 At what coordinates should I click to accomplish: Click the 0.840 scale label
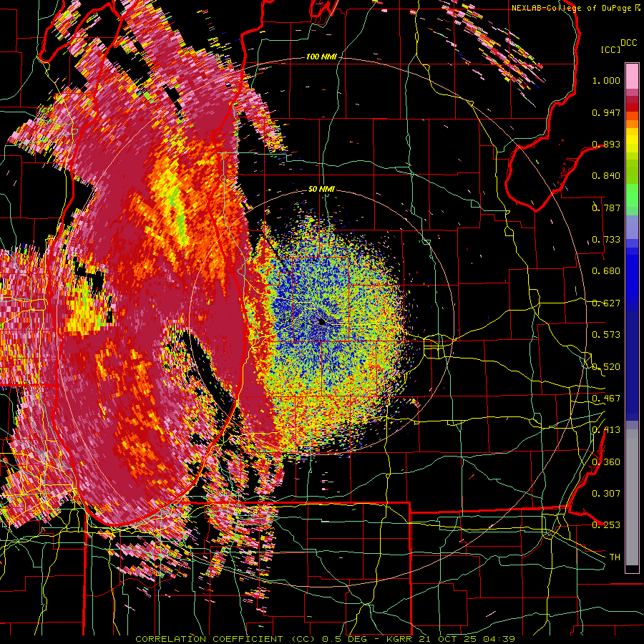(x=606, y=176)
